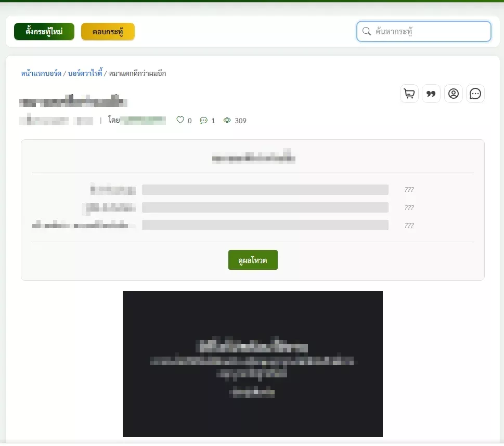
Task: Click the small comment count icon
Action: coord(203,121)
